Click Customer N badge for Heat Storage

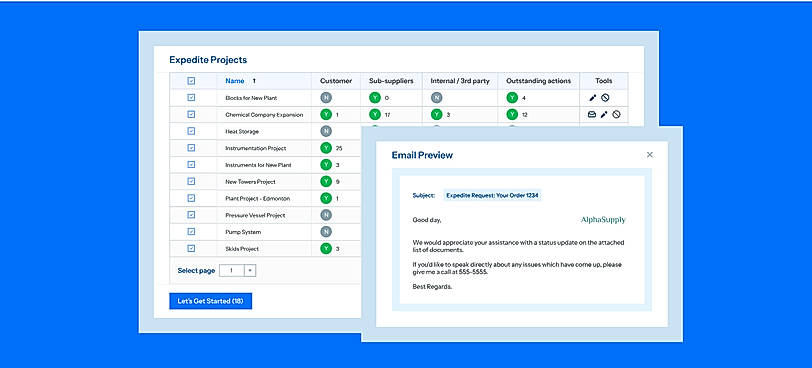click(x=326, y=131)
